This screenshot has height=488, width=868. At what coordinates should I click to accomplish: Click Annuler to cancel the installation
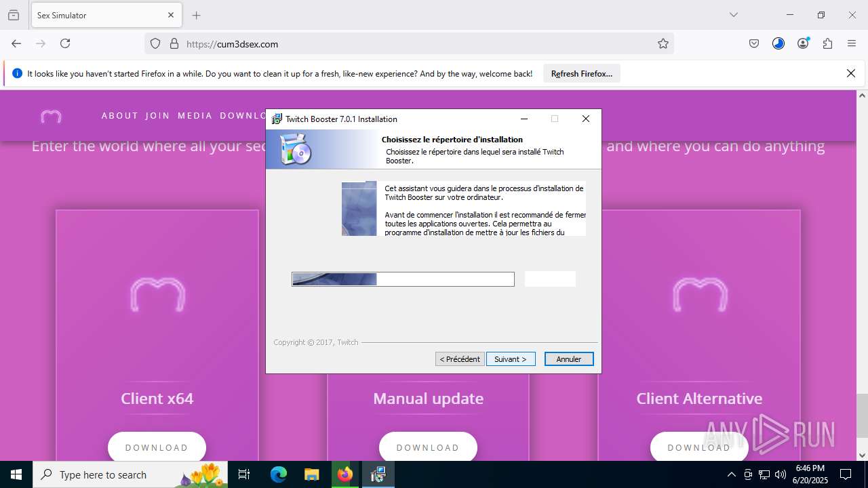pos(569,359)
